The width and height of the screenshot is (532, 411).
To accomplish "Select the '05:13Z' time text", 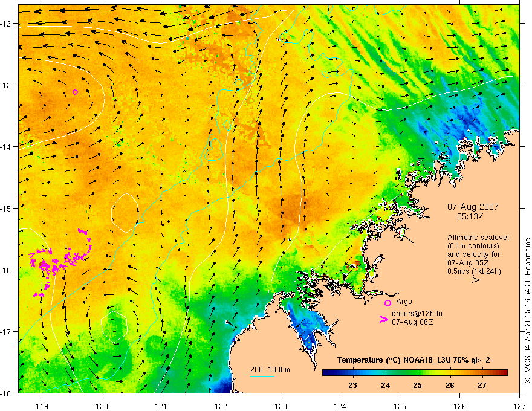I will click(470, 216).
